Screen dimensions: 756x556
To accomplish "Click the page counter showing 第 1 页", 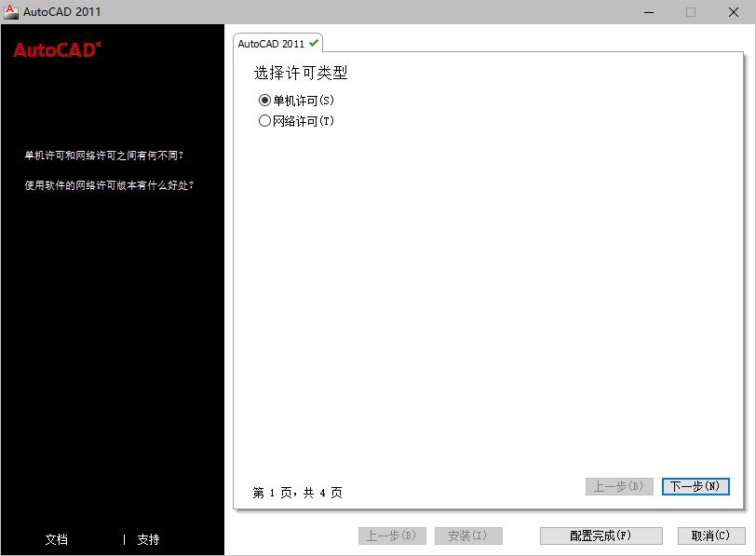I will tap(298, 493).
